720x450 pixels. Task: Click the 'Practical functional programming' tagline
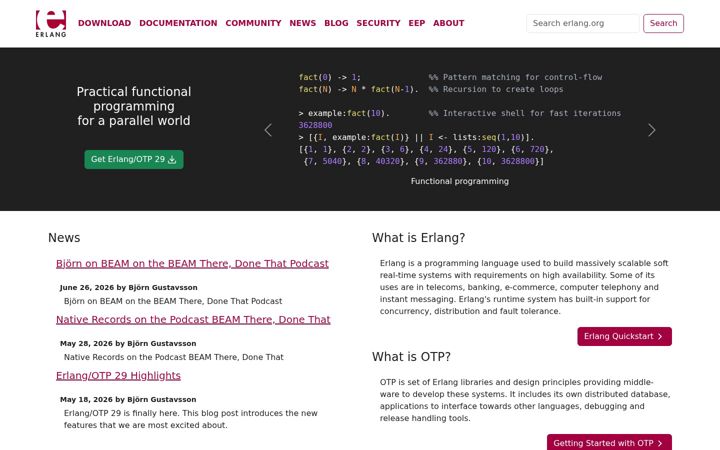pos(134,106)
